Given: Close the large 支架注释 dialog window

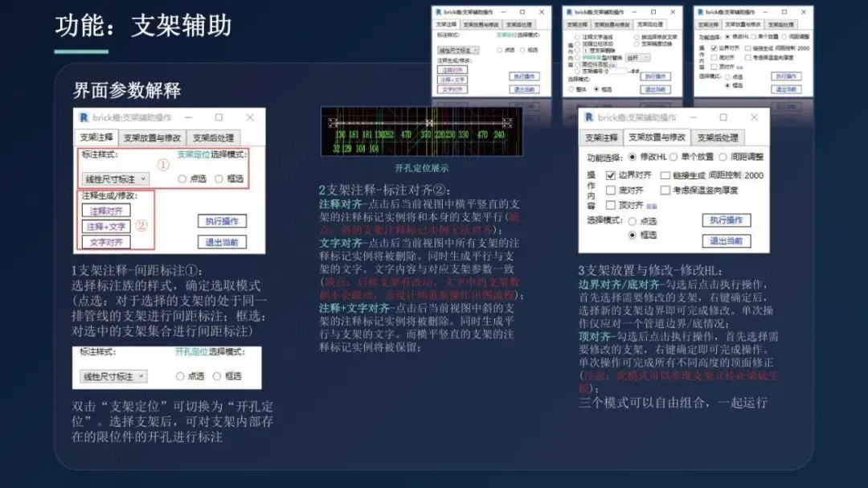Looking at the screenshot, I should pyautogui.click(x=250, y=117).
